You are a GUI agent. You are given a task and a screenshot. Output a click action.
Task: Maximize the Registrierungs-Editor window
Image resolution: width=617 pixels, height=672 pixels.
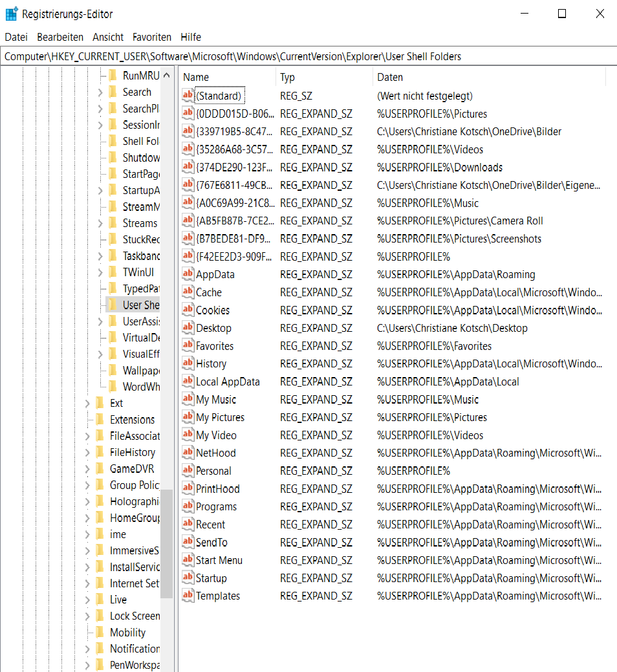(562, 14)
